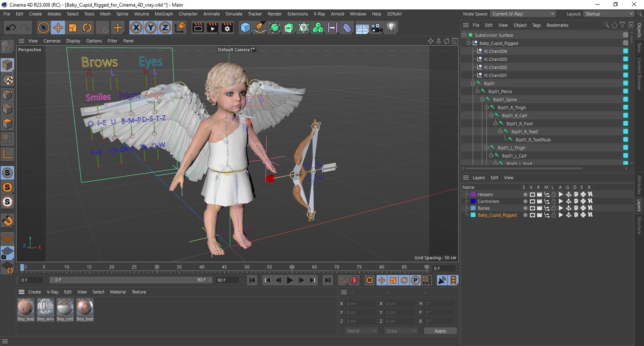Click Helpers layer purple color swatch

click(473, 194)
